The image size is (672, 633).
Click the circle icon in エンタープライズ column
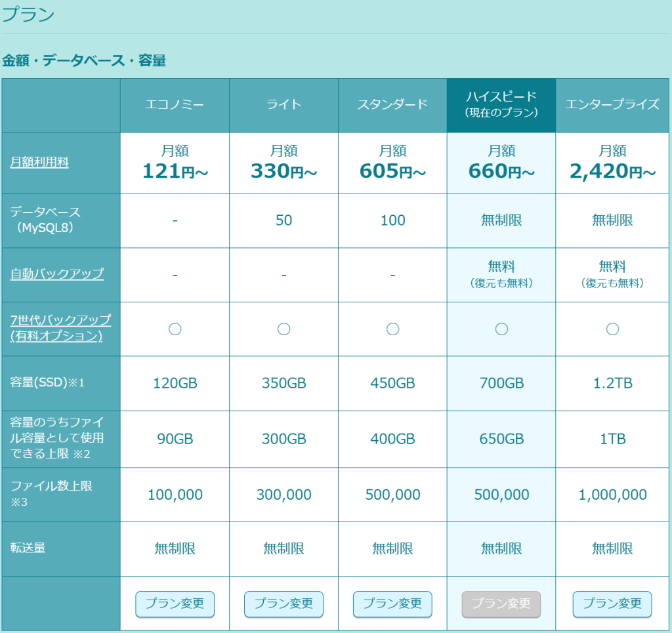pyautogui.click(x=612, y=329)
